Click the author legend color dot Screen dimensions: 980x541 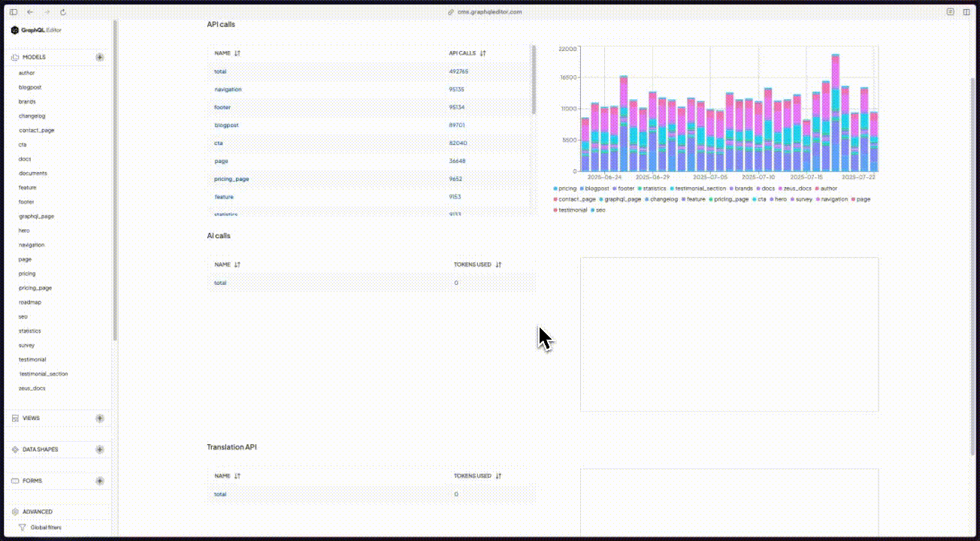817,189
